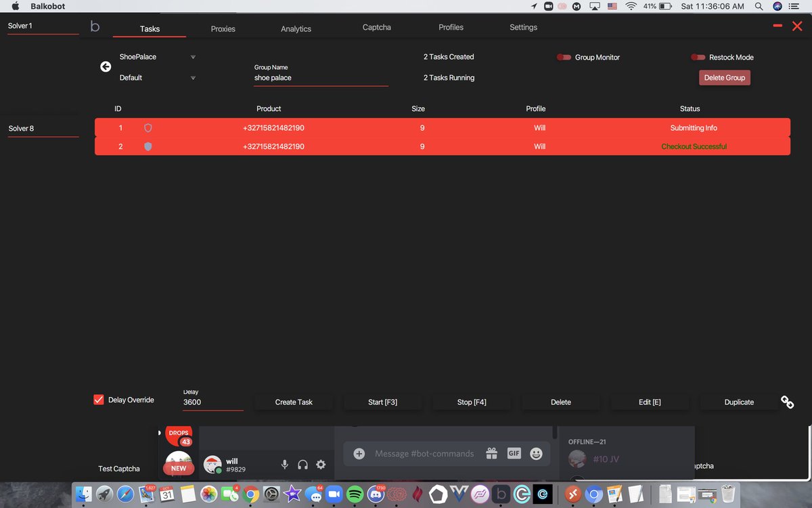Viewport: 812px width, 508px height.
Task: Click the Edit [E] button
Action: click(x=650, y=402)
